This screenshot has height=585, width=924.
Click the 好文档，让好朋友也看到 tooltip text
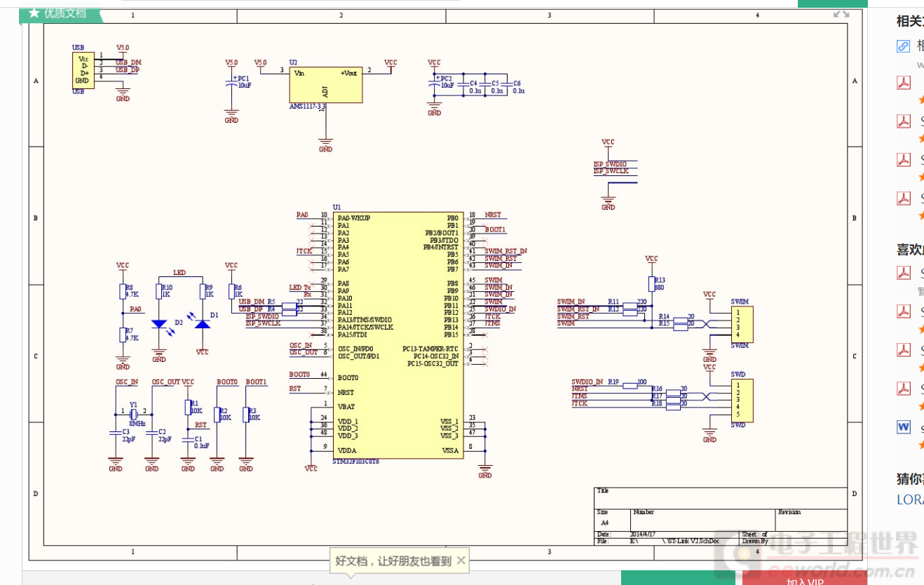click(393, 561)
